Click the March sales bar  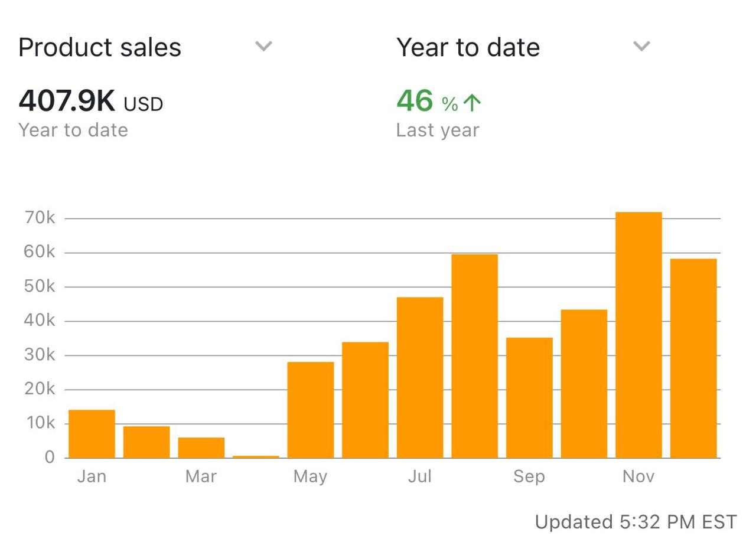tap(201, 447)
